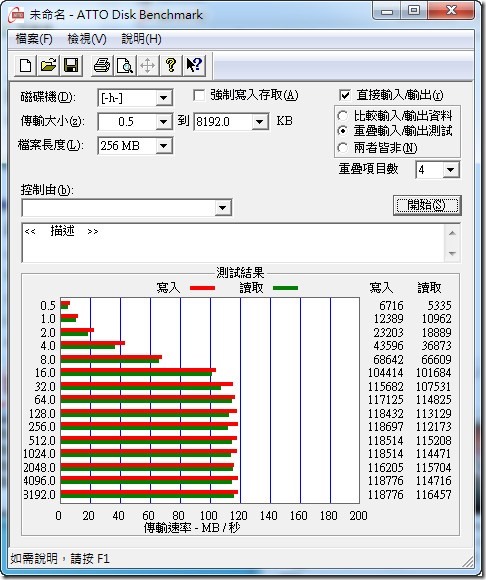The image size is (486, 580).
Task: Uncheck 直接輸入/輸出 checkbox
Action: pos(344,95)
